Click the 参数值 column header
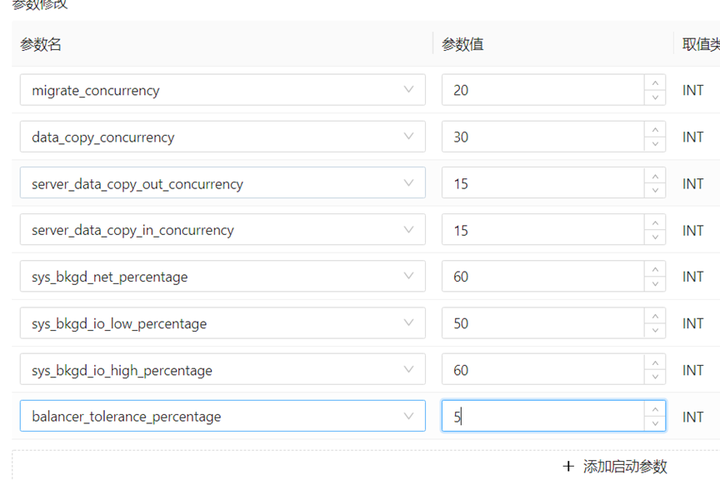The width and height of the screenshot is (720, 480). click(464, 44)
